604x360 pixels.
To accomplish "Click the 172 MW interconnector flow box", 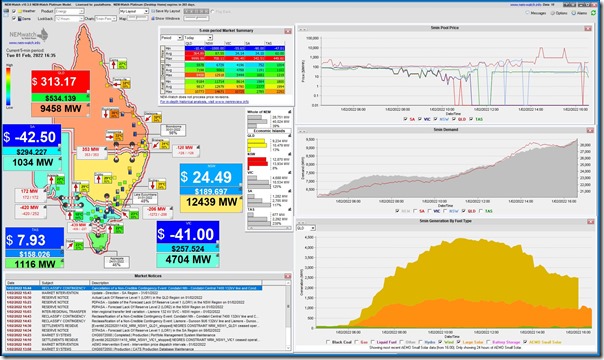I will pos(30,194).
